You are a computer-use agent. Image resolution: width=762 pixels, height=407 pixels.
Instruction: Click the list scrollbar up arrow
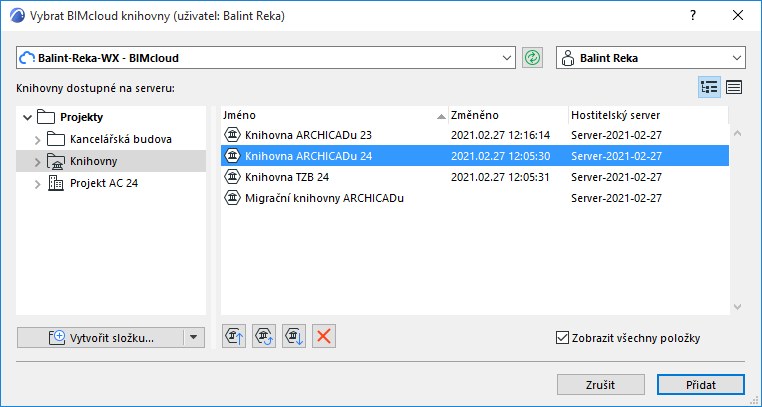pos(737,133)
